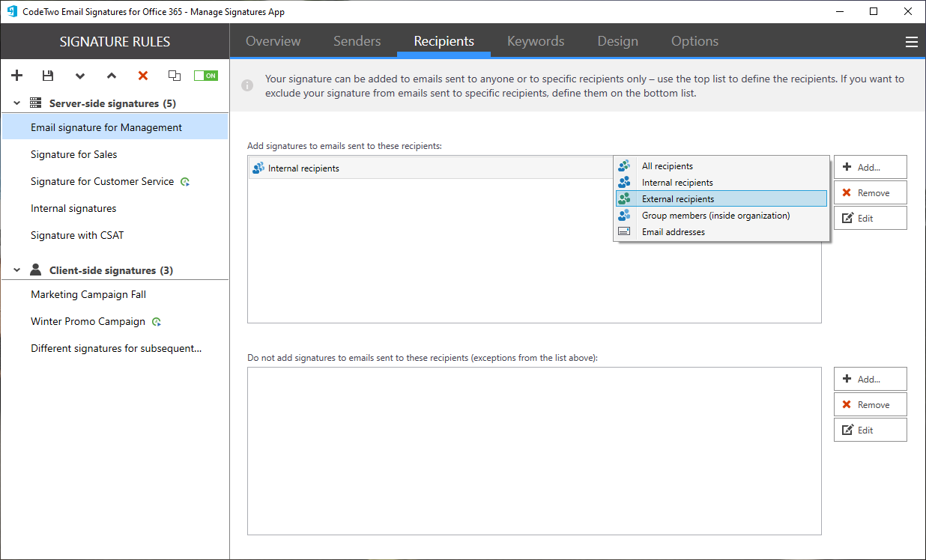This screenshot has height=560, width=926.
Task: Toggle the rule ON/OFF switch
Action: pos(205,76)
